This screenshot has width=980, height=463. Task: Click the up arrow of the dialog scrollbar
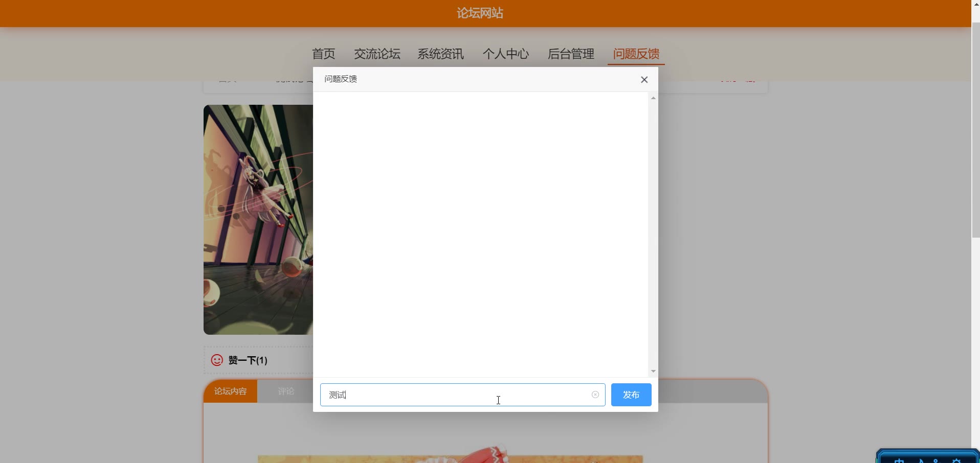(653, 98)
